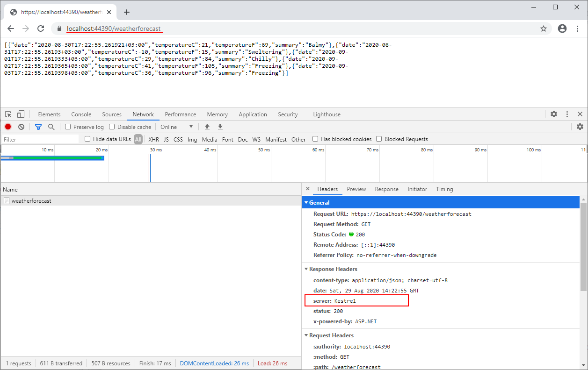
Task: Reload the weatherforecast page
Action: [41, 28]
